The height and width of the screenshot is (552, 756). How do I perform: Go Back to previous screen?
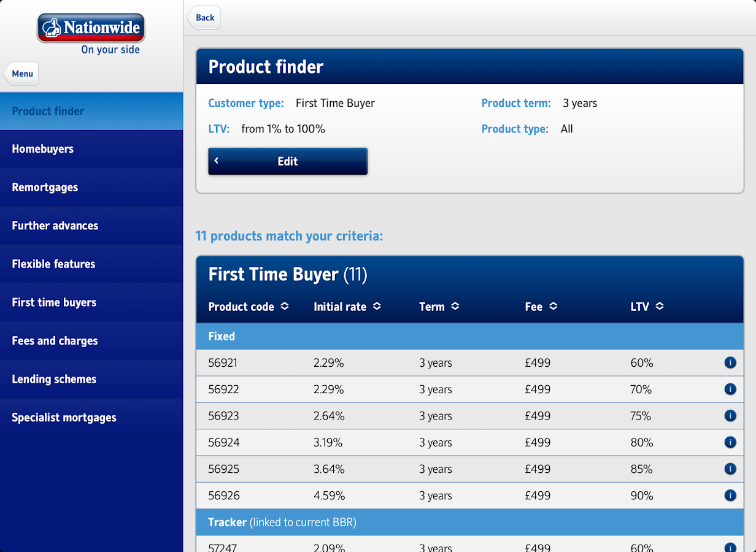tap(204, 18)
